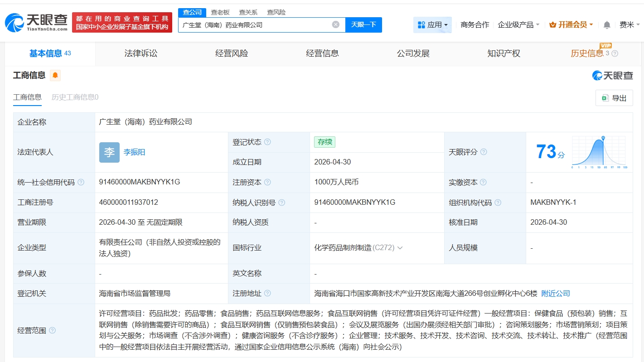Open the 经营信息 tab
This screenshot has width=644, height=362.
tap(322, 53)
